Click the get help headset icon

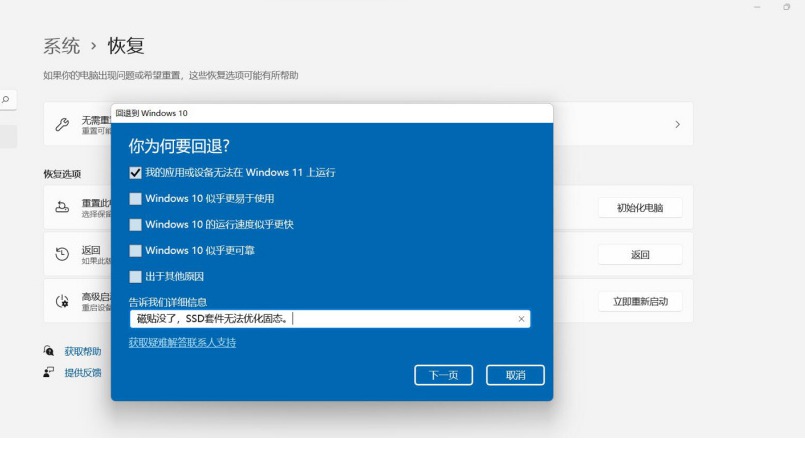(x=49, y=351)
